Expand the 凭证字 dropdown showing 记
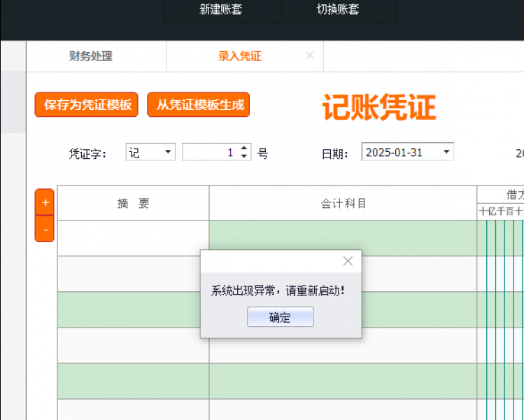The height and width of the screenshot is (420, 524). click(x=168, y=153)
